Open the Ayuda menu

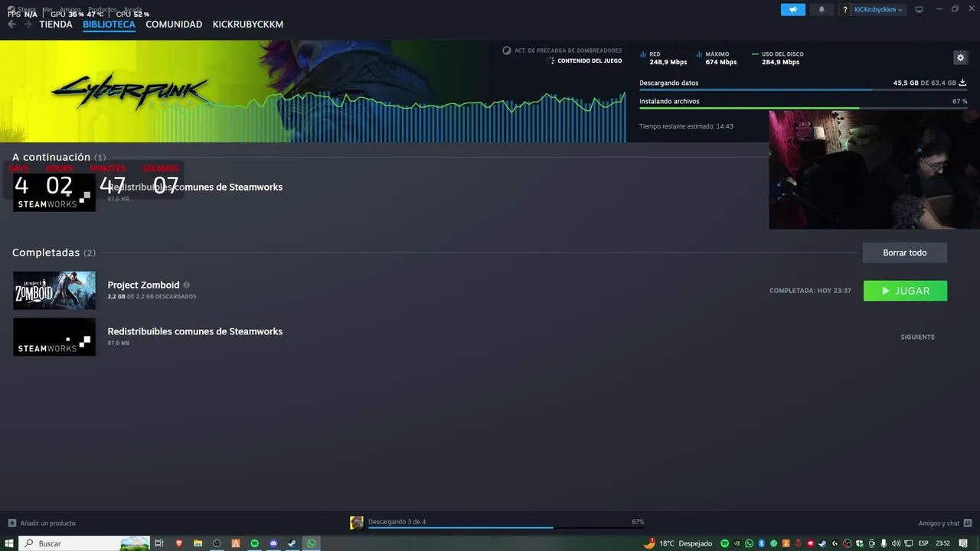pyautogui.click(x=132, y=9)
